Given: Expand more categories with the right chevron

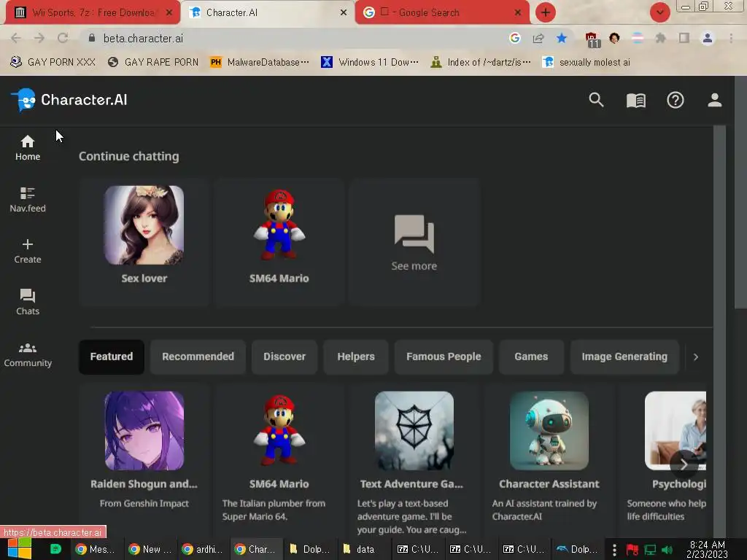Looking at the screenshot, I should (696, 357).
